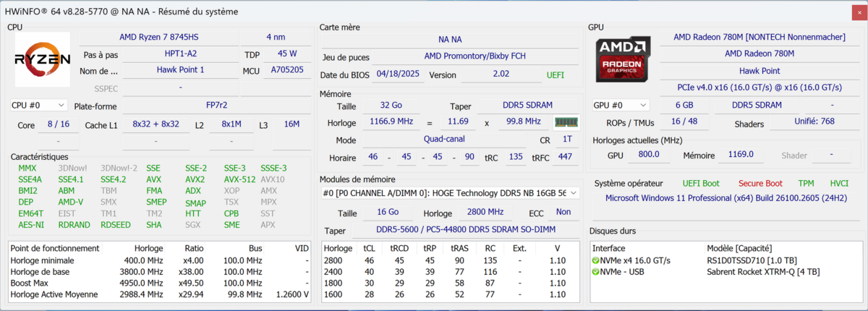Click the 16 / 48 ROPs/TMUs value
The image size is (868, 311).
(684, 123)
